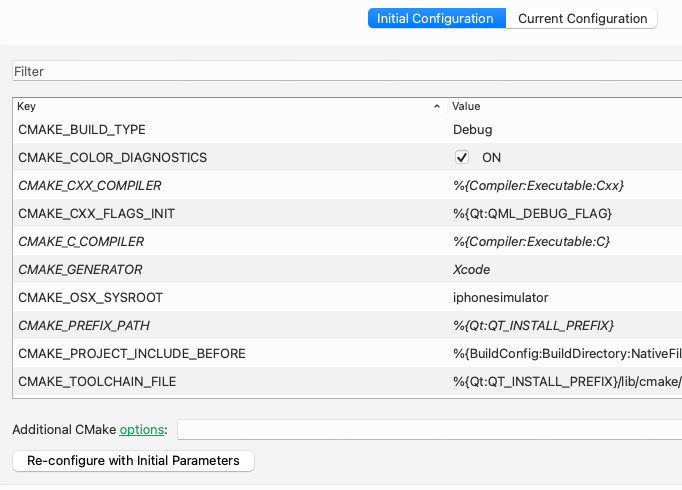Click the sort arrow in Key header
The height and width of the screenshot is (490, 682).
[437, 106]
